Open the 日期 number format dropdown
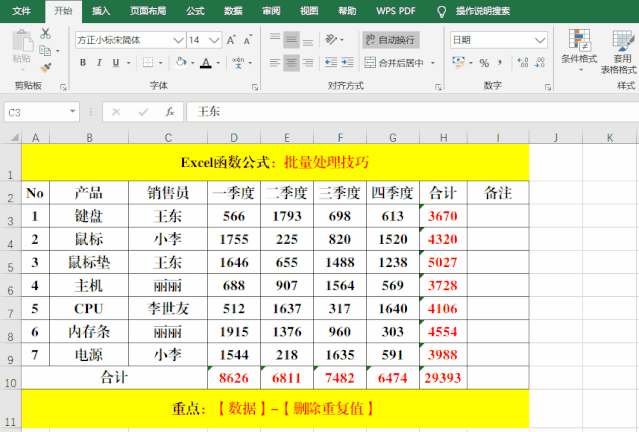The width and height of the screenshot is (639, 432). click(x=540, y=40)
